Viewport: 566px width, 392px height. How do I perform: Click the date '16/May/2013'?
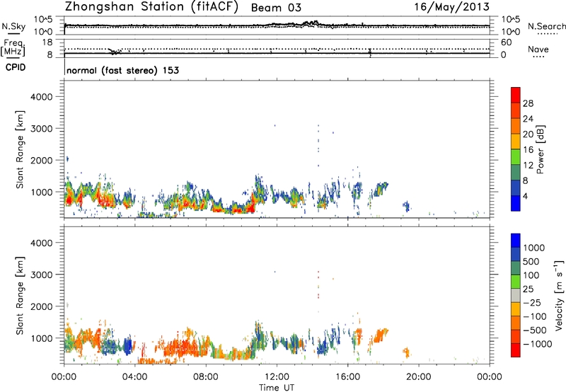(451, 6)
